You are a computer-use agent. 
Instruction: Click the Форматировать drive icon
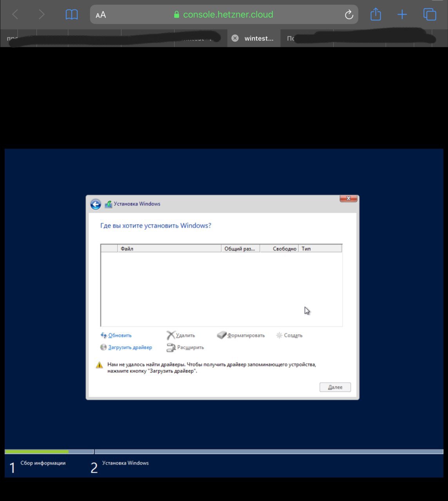[222, 335]
